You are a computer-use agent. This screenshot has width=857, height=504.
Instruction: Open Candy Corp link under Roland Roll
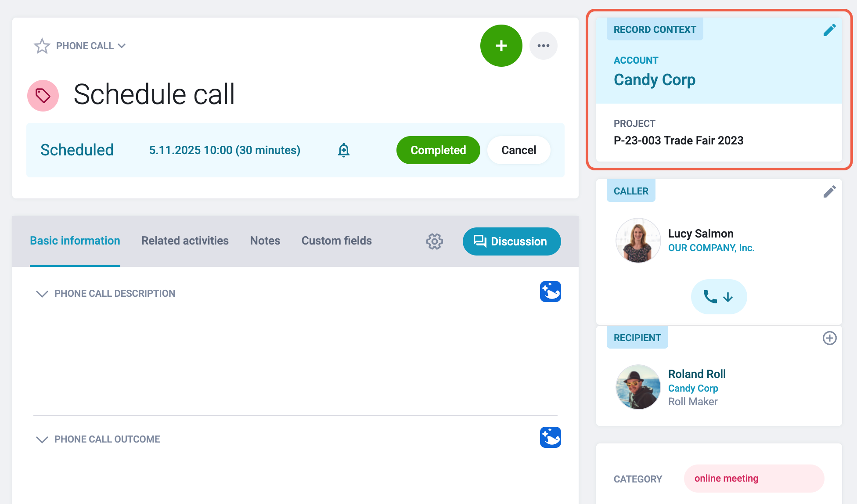pos(693,389)
